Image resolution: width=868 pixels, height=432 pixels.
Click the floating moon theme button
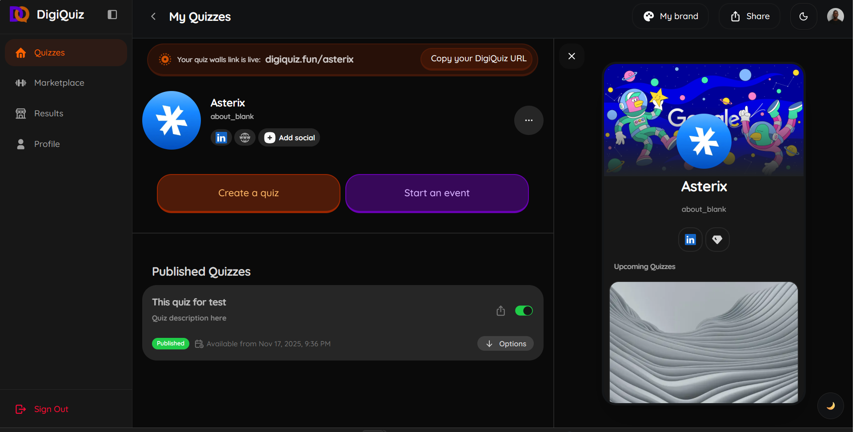pyautogui.click(x=830, y=405)
